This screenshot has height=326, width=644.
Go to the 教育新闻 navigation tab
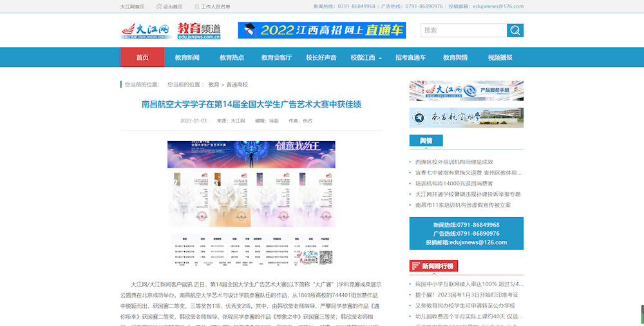tap(187, 57)
